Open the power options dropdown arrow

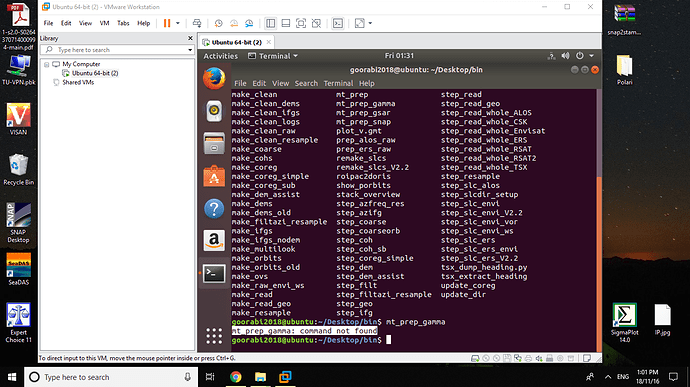[178, 23]
